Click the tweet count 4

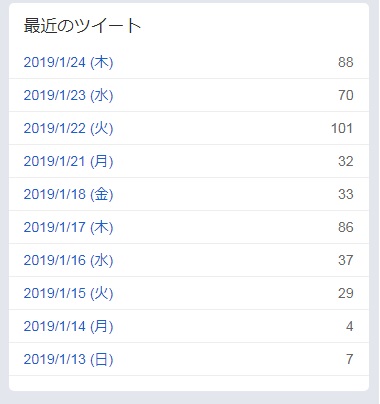tap(349, 326)
